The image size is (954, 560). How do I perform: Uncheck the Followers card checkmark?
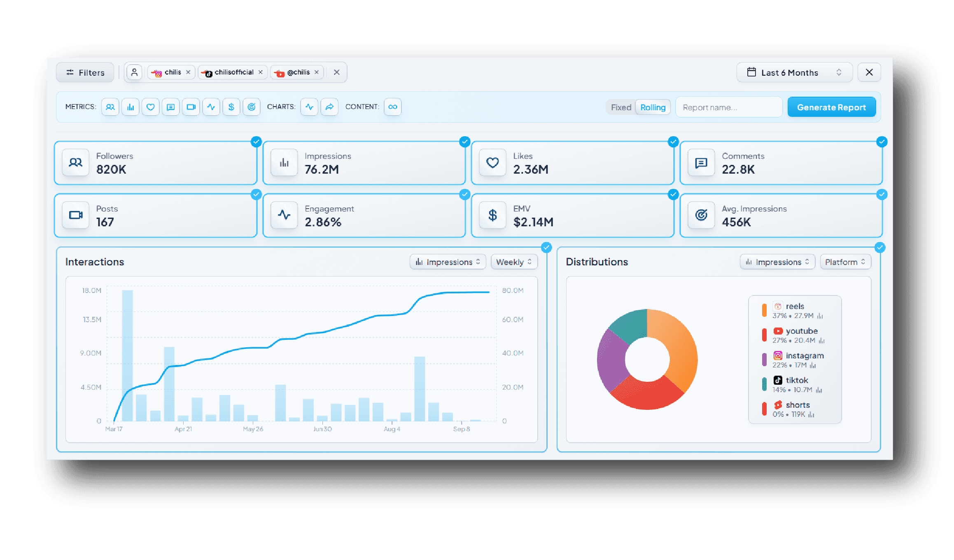coord(256,142)
